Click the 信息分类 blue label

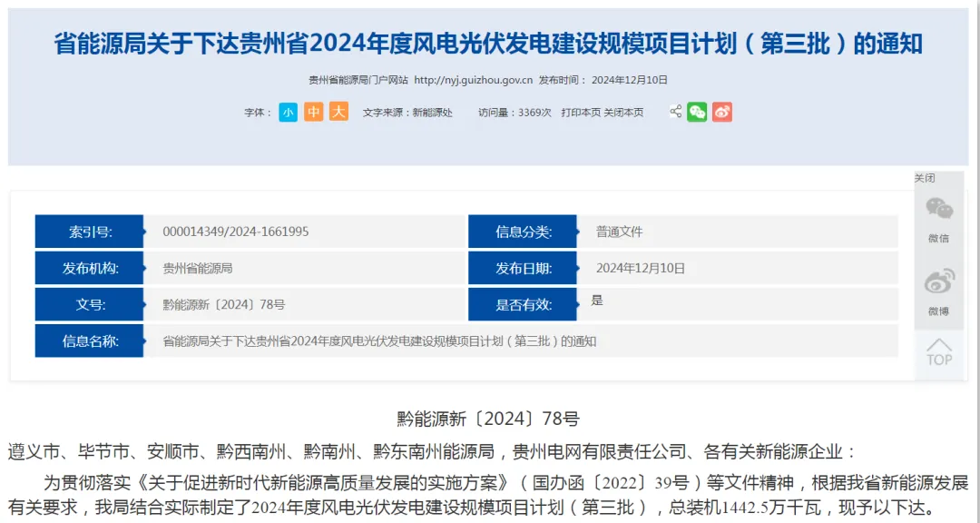point(523,232)
